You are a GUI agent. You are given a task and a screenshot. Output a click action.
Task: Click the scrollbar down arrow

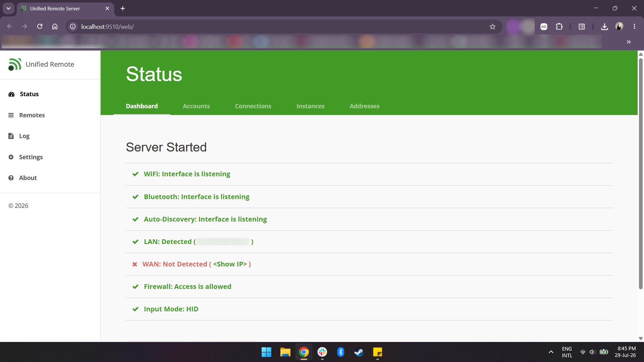(641, 339)
